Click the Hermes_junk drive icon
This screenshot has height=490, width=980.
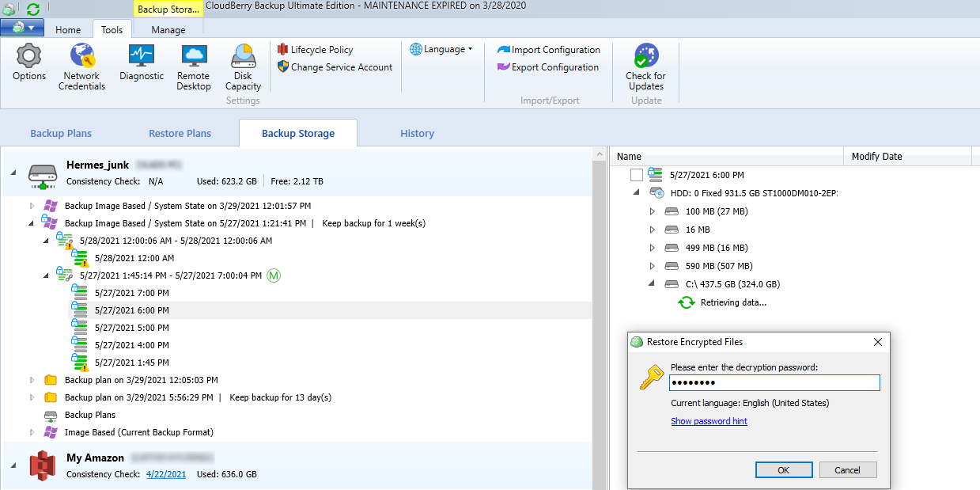(44, 175)
